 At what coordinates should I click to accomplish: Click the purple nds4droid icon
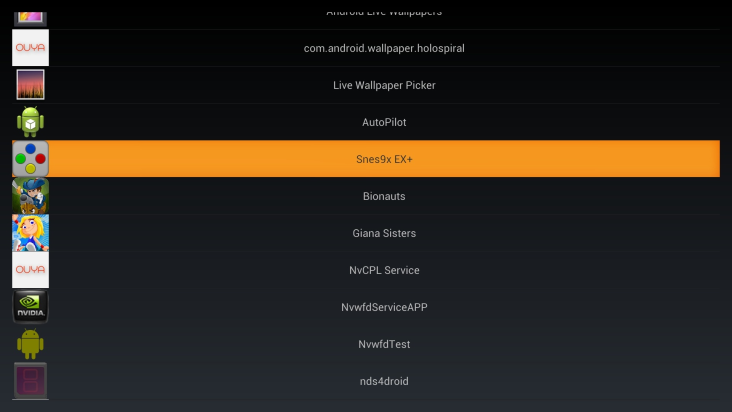coord(30,381)
